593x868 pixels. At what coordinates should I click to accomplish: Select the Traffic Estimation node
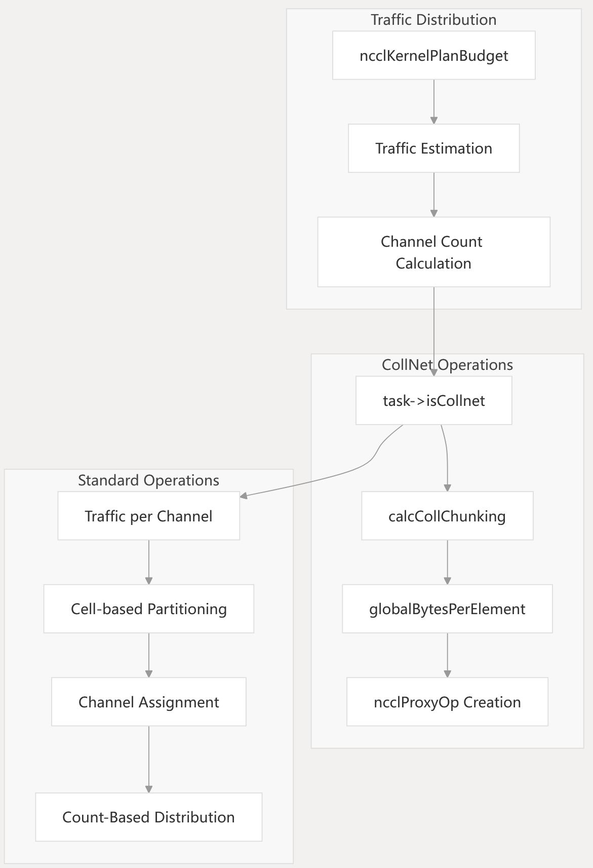[433, 148]
